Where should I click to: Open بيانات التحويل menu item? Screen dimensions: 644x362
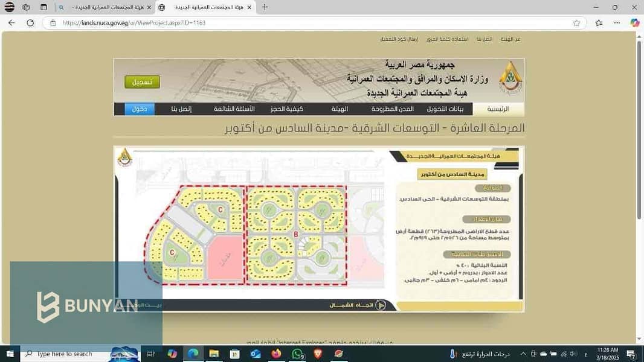coord(445,109)
